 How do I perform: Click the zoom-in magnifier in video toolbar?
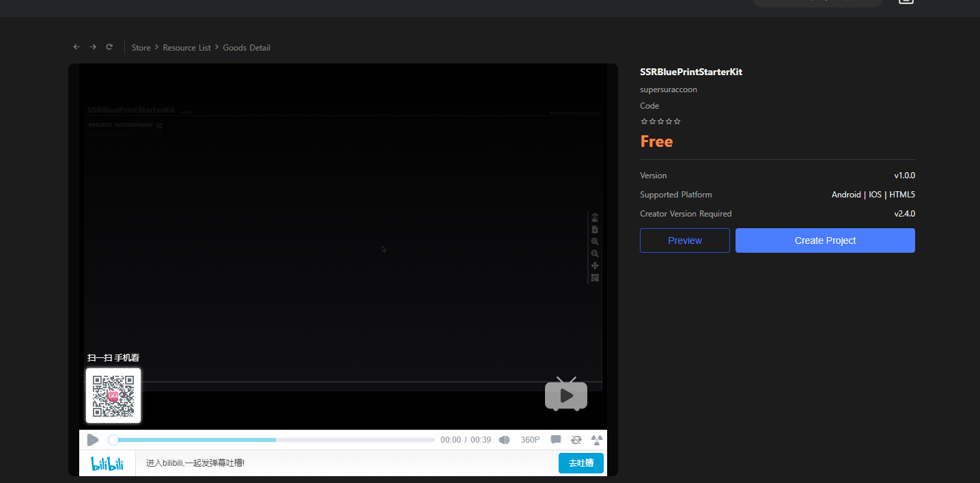595,242
